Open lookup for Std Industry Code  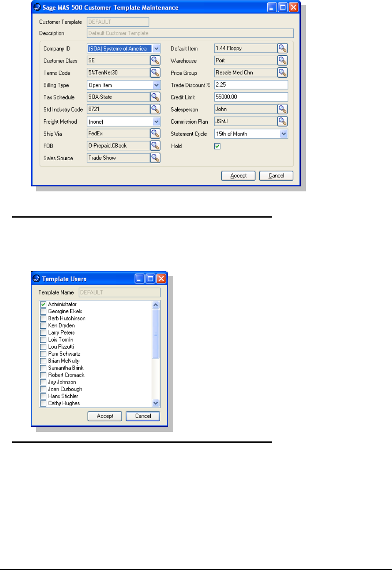(155, 109)
